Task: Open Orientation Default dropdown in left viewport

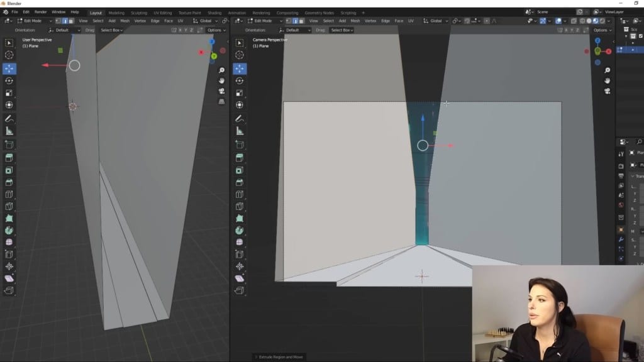Action: point(65,30)
